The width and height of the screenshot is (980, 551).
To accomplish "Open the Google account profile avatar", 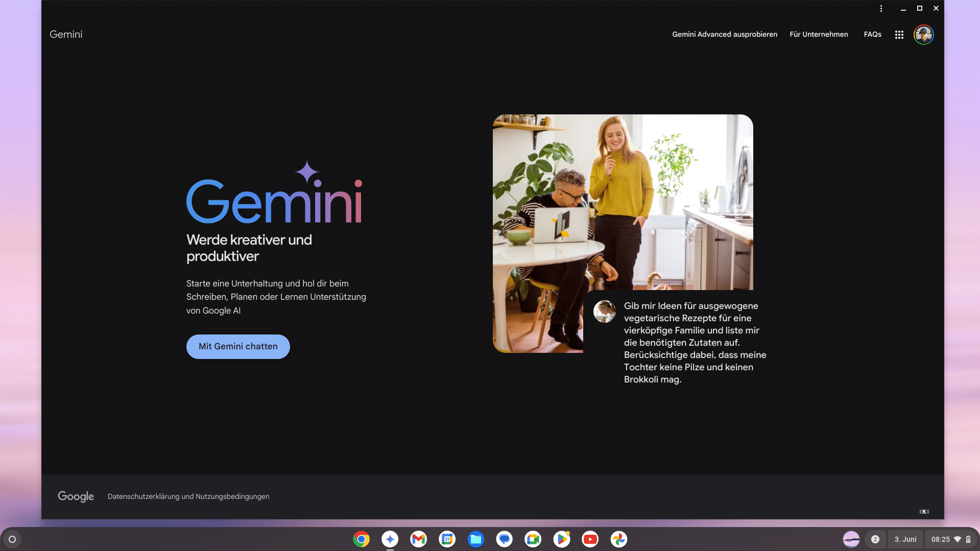I will click(x=923, y=35).
